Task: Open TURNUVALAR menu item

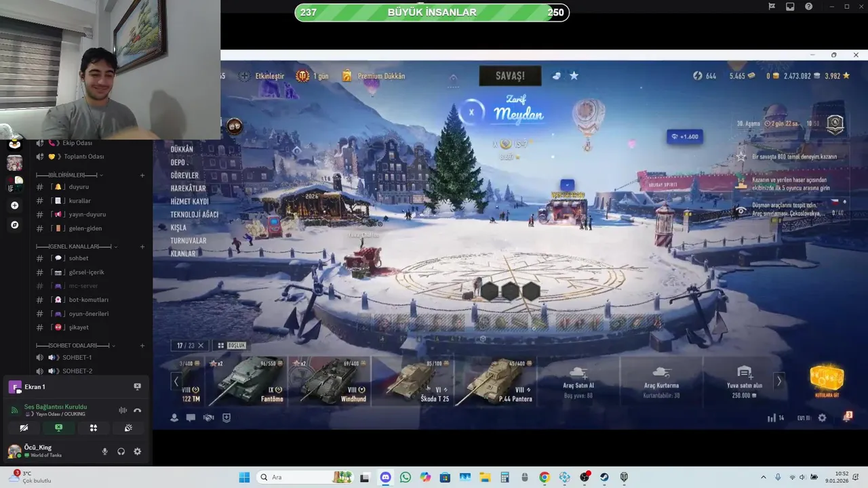Action: (188, 241)
